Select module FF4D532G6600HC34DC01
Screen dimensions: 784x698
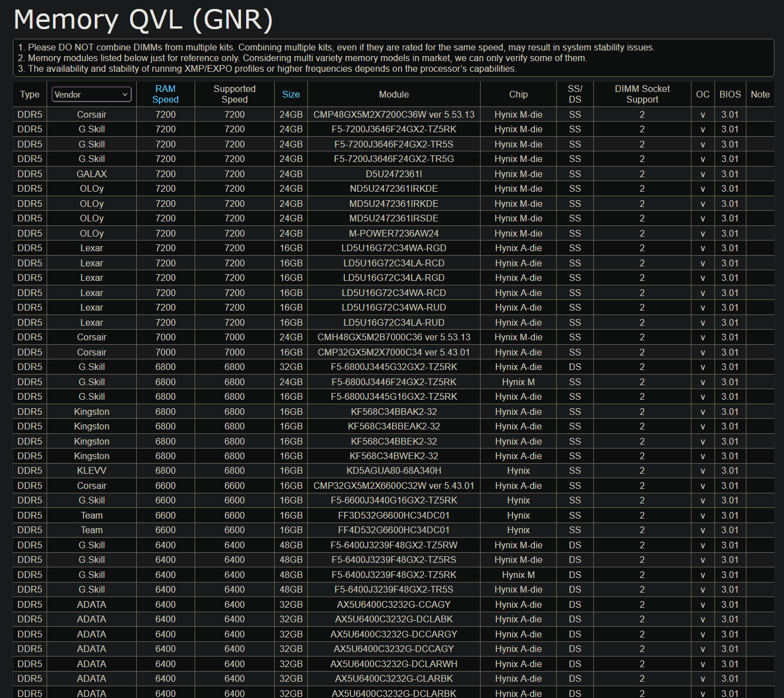coord(394,530)
